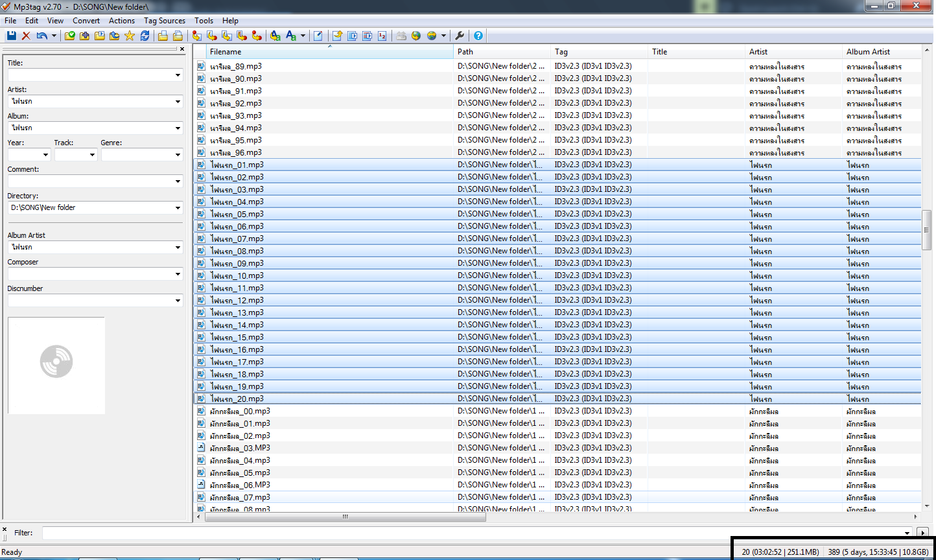This screenshot has width=936, height=560.
Task: Refresh the file list with blue arrows
Action: click(145, 36)
